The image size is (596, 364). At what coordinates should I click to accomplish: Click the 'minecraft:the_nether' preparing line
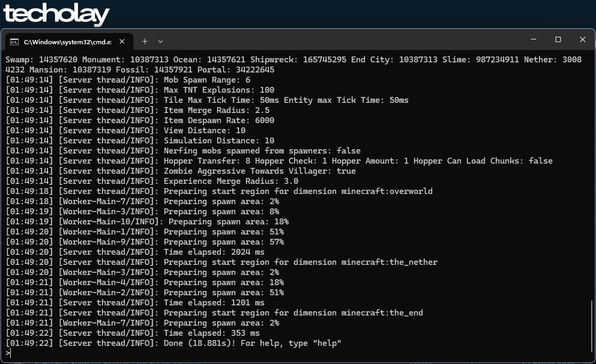click(x=221, y=262)
